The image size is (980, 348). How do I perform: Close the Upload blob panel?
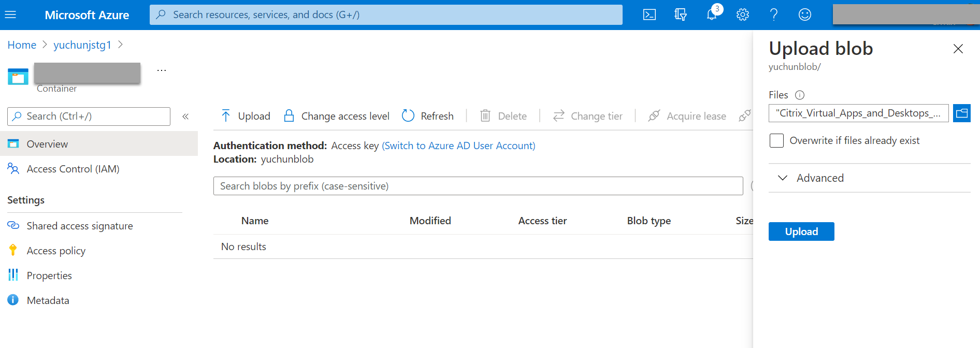[x=958, y=49]
